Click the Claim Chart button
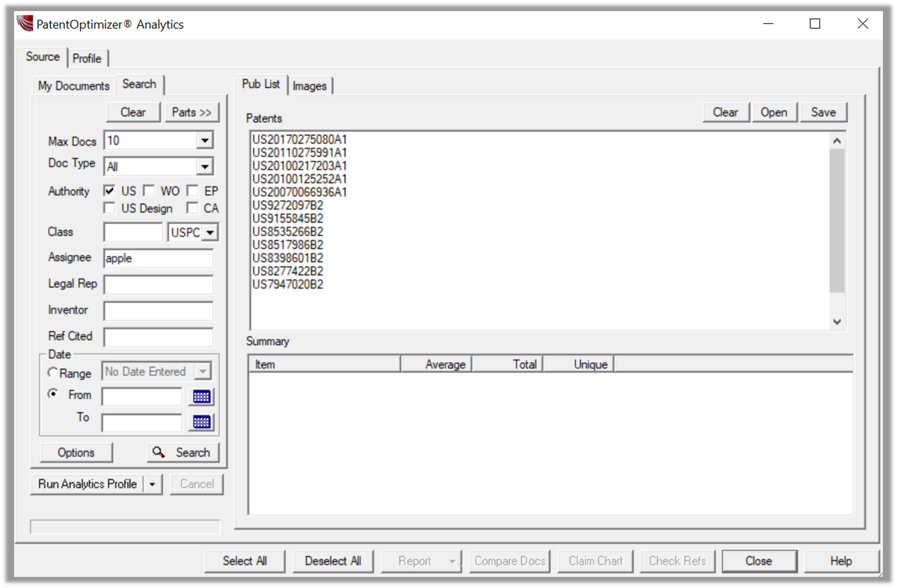Image resolution: width=897 pixels, height=588 pixels. [x=596, y=561]
